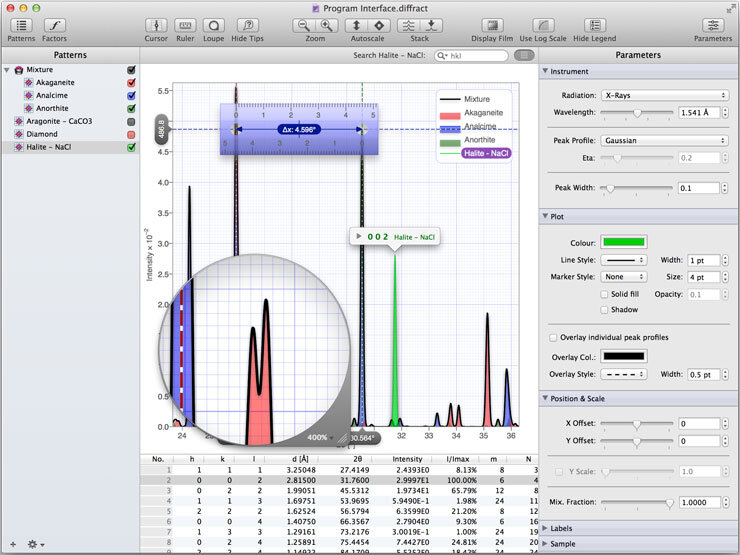
Task: Click the four-way autoscale icon
Action: tap(379, 25)
